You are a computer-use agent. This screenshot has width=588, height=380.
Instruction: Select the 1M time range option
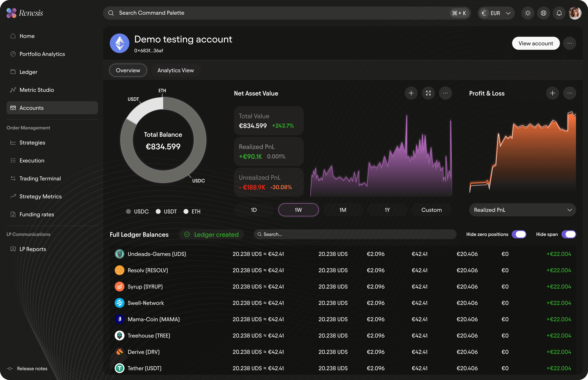pyautogui.click(x=343, y=210)
